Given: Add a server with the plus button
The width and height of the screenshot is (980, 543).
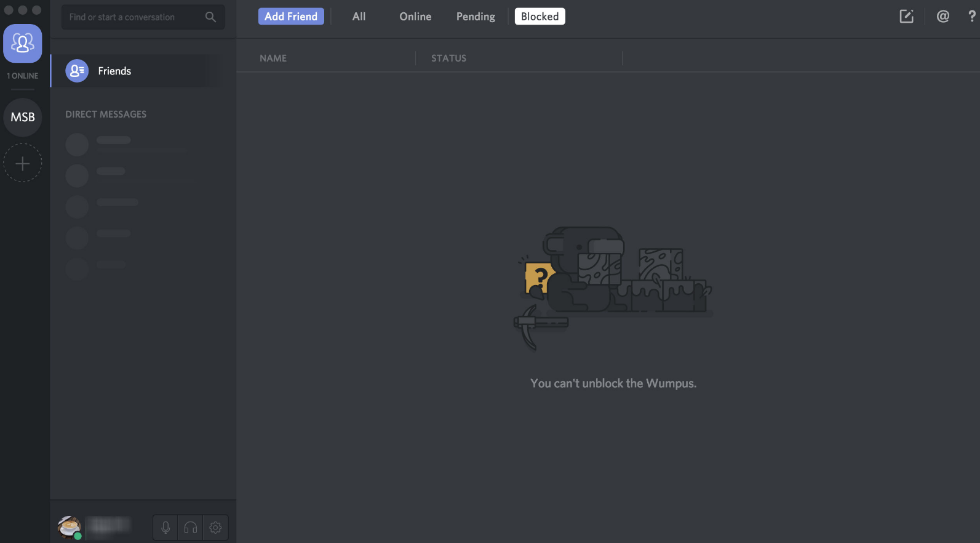Looking at the screenshot, I should [x=23, y=163].
